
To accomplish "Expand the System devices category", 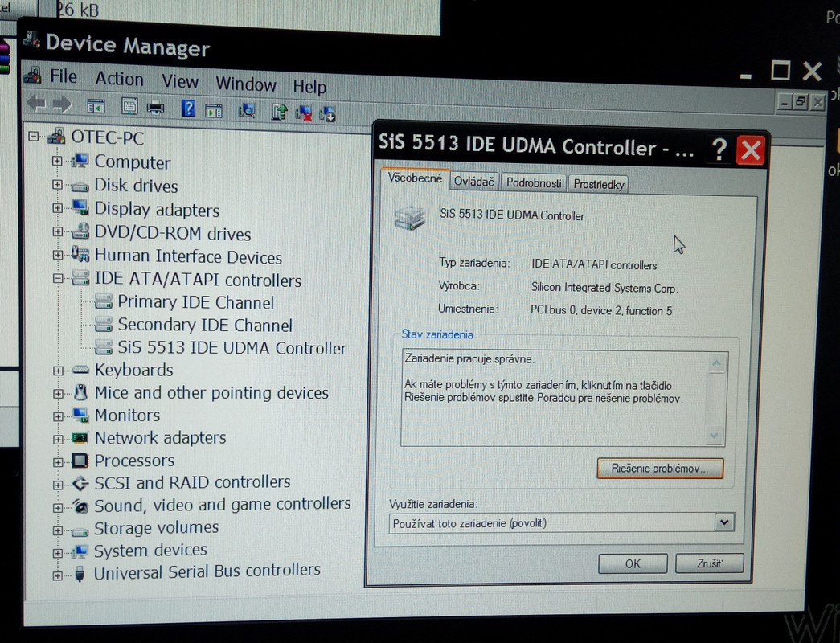I will click(x=57, y=553).
